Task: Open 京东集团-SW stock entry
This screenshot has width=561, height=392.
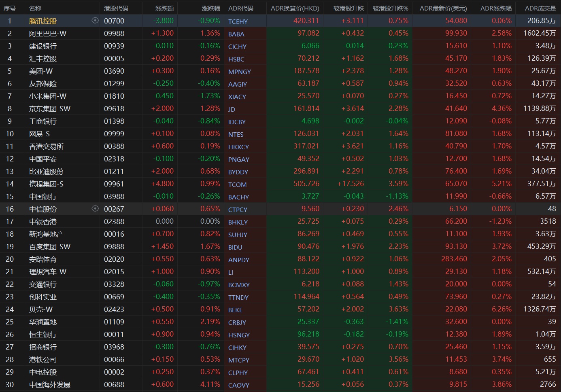Action: coord(50,109)
